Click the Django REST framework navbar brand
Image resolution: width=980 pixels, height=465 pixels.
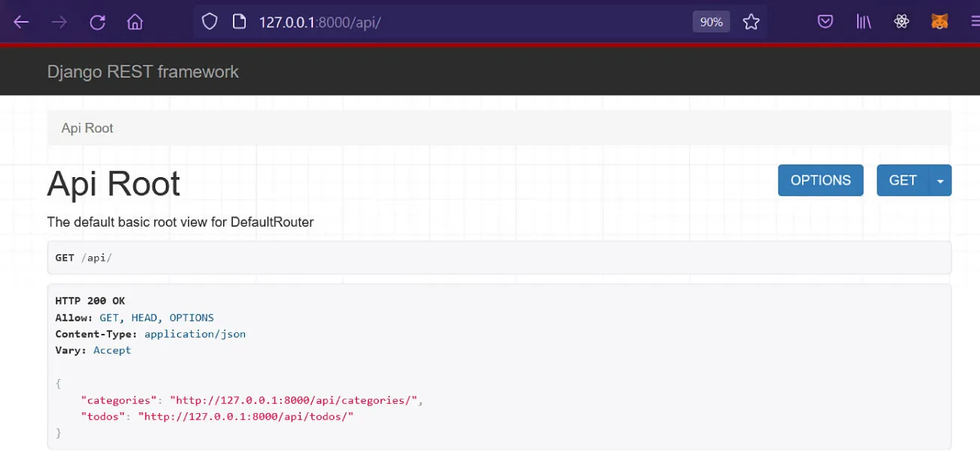(142, 71)
